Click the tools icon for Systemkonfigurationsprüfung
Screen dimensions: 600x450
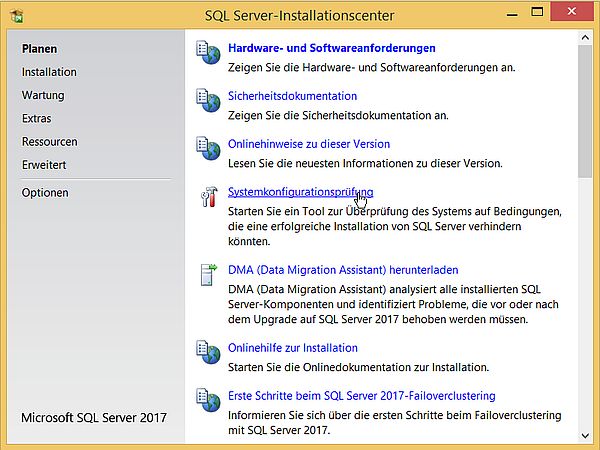tap(209, 197)
